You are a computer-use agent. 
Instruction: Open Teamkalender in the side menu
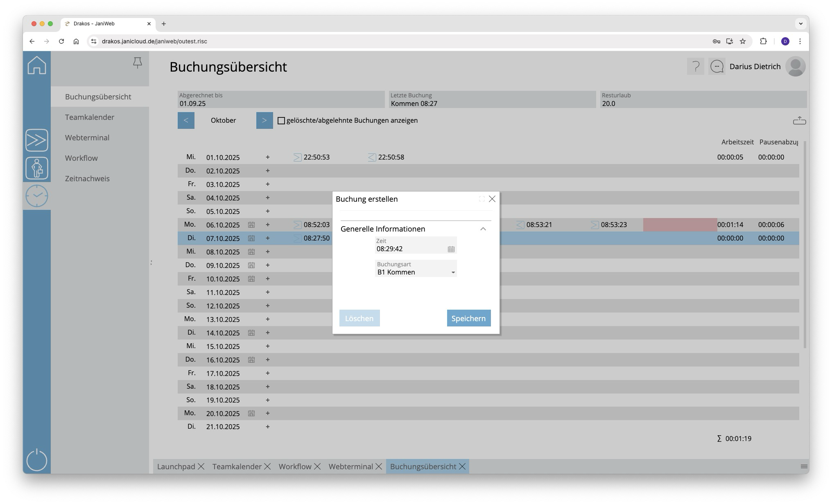[89, 117]
